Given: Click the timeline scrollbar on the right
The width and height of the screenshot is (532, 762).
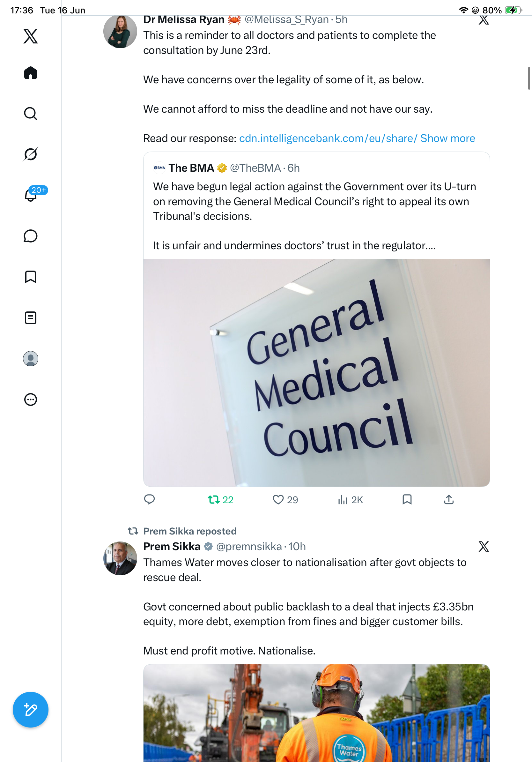Looking at the screenshot, I should [x=529, y=78].
